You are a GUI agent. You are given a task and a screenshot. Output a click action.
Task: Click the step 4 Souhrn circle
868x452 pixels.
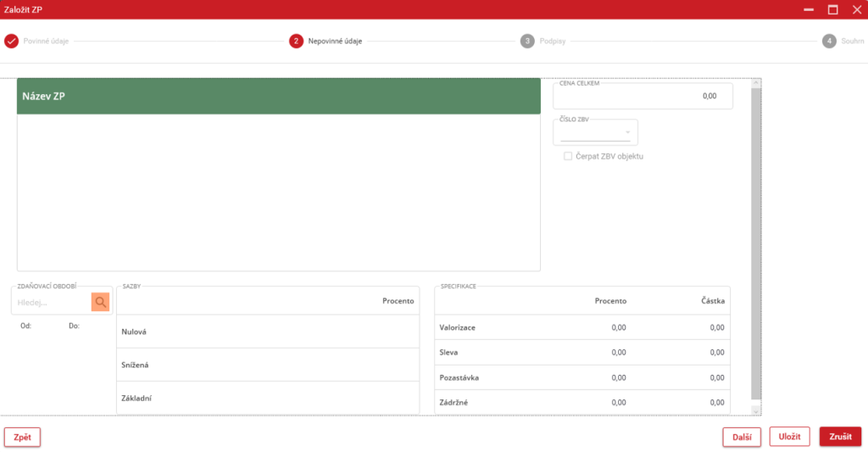[x=829, y=41]
